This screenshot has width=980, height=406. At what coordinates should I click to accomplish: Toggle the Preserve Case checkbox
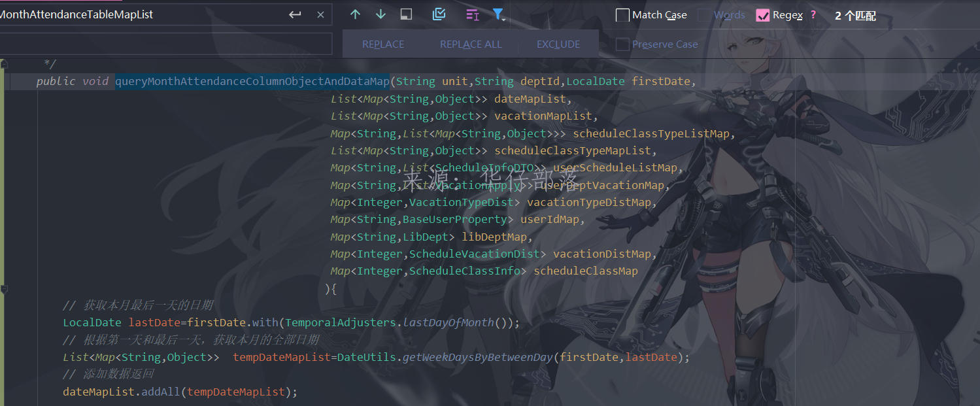click(x=622, y=44)
